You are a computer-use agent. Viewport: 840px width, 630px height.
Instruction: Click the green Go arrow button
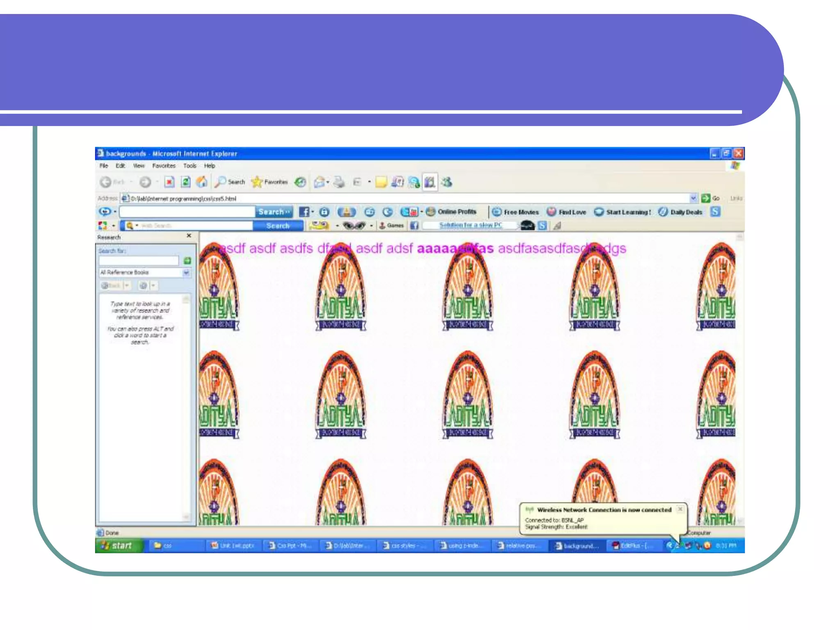[x=705, y=198]
